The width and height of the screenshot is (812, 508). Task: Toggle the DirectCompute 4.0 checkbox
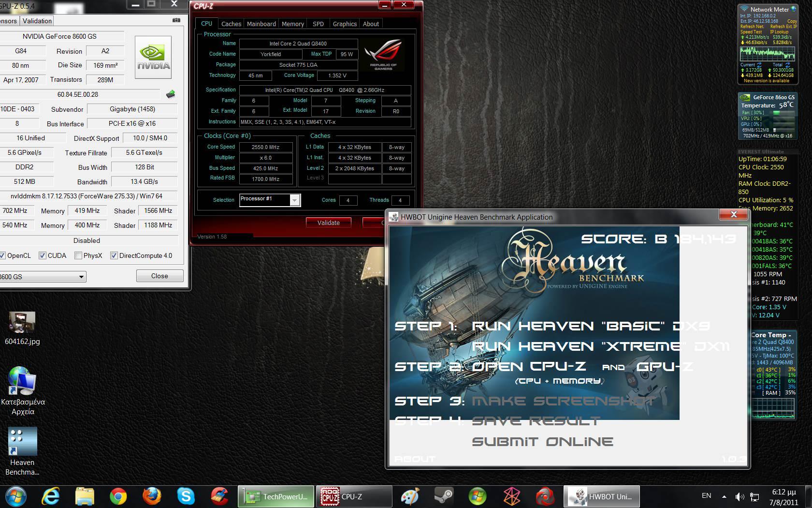[114, 255]
